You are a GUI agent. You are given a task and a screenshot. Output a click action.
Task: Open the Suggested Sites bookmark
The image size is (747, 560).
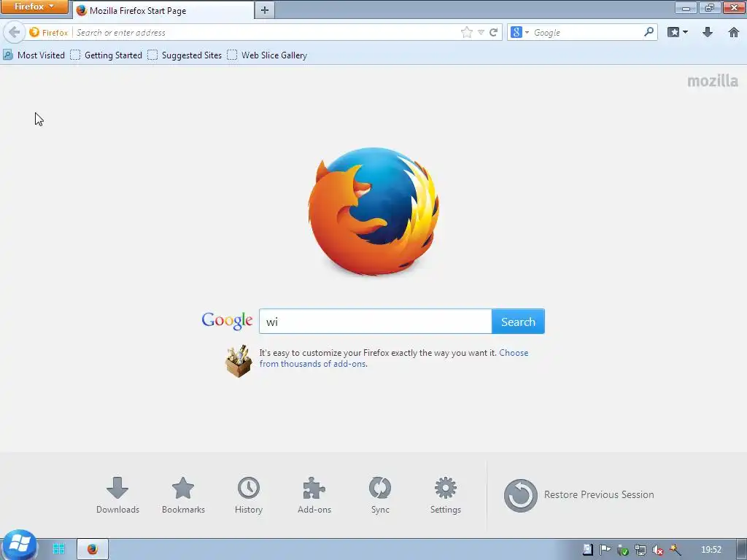pyautogui.click(x=185, y=55)
